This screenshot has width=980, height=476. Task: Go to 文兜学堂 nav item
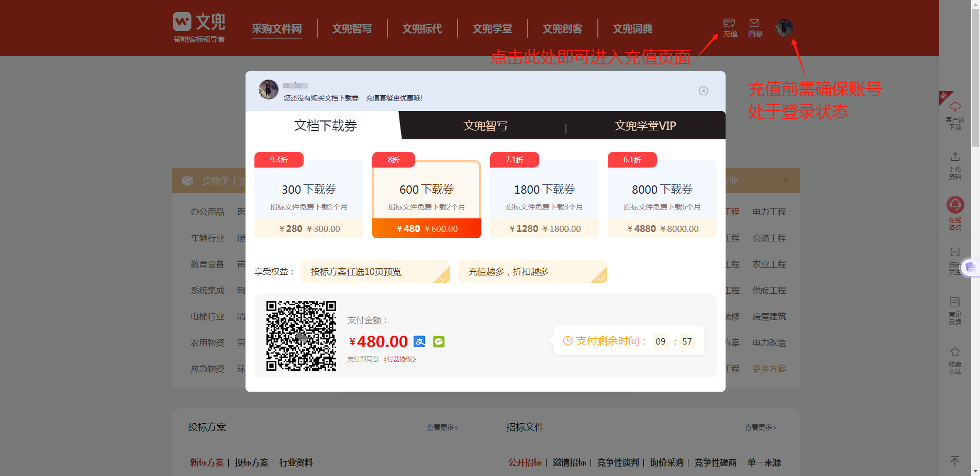tap(493, 29)
